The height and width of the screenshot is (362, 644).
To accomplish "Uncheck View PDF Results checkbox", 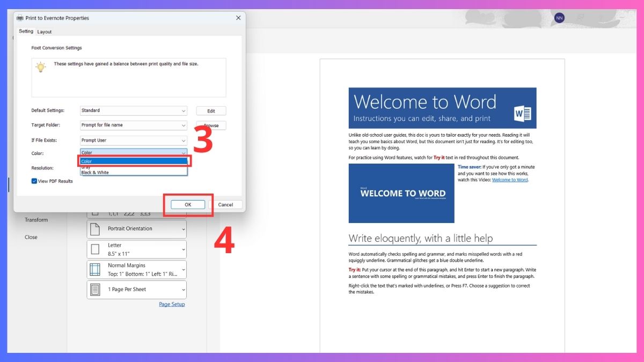I will click(34, 181).
